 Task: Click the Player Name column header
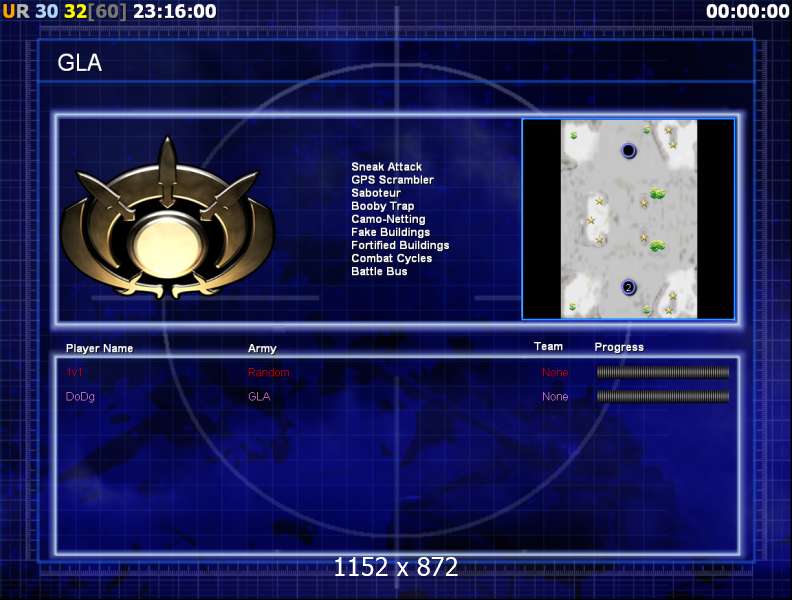[100, 348]
